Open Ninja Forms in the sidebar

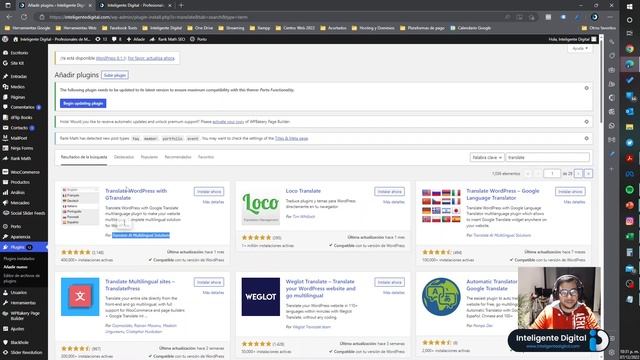point(22,148)
